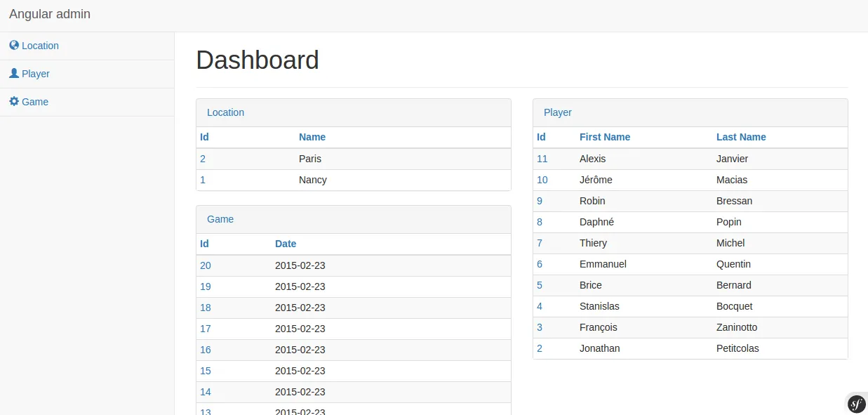Open the Player panel title link
Image resolution: width=868 pixels, height=415 pixels.
click(x=558, y=112)
